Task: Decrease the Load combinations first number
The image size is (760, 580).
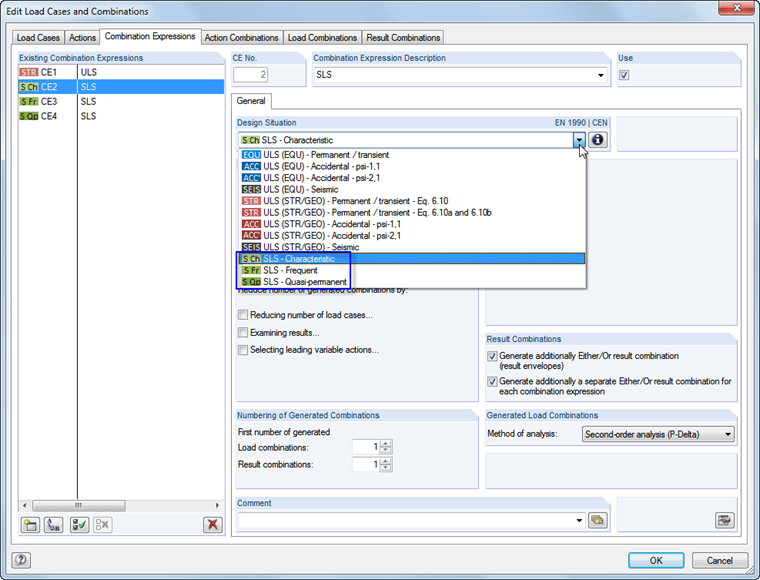Action: click(x=386, y=450)
